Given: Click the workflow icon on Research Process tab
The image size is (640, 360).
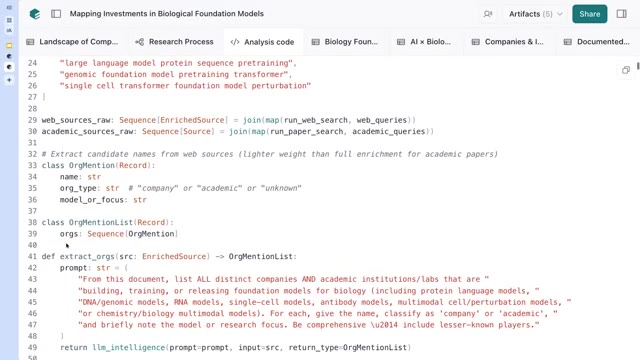Looking at the screenshot, I should (139, 42).
